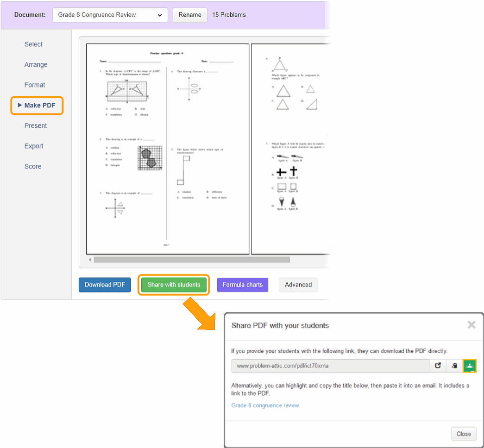Expand the Advanced options
Viewport: 484px width, 448px height.
(x=298, y=285)
